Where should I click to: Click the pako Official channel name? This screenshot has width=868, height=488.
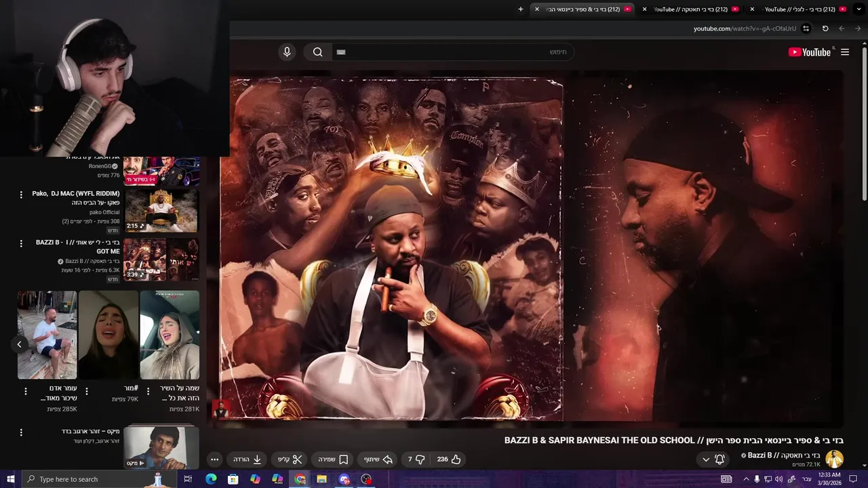104,212
